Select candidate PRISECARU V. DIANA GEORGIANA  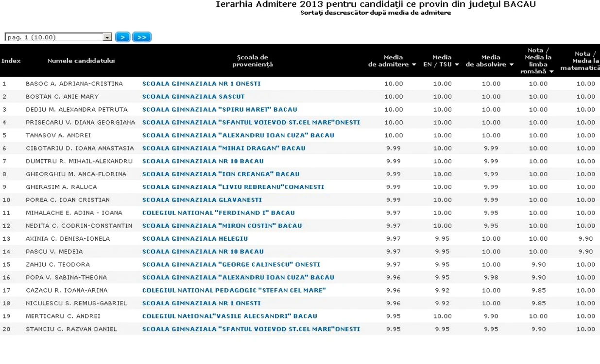[81, 122]
